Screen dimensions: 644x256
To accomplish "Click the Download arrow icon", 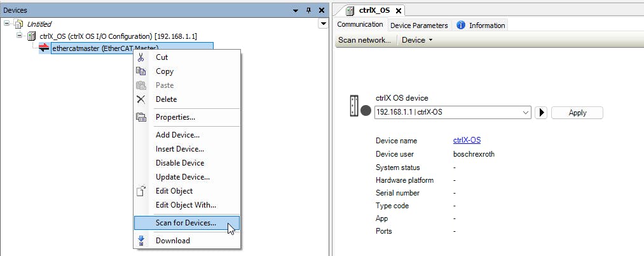I will point(141,241).
